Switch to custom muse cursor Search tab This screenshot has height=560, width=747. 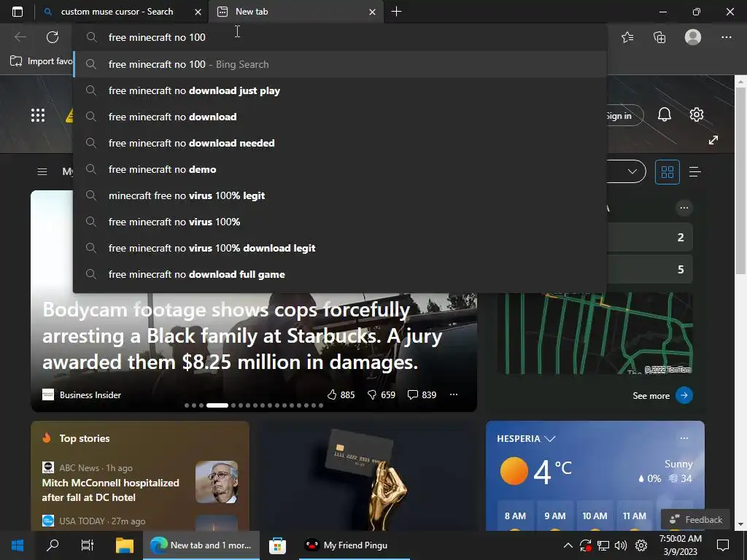point(117,12)
